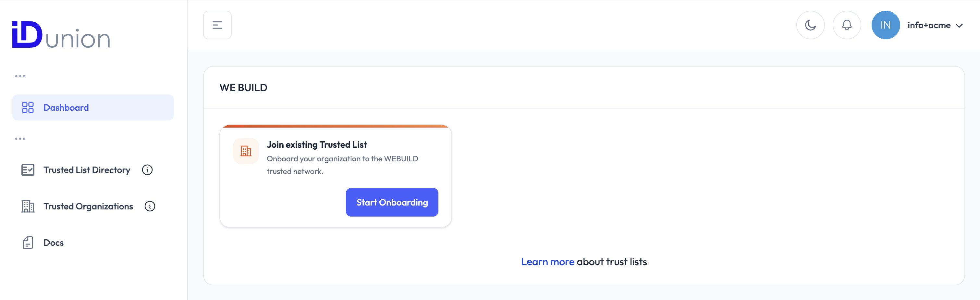
Task: Open the notifications bell
Action: coord(847,25)
